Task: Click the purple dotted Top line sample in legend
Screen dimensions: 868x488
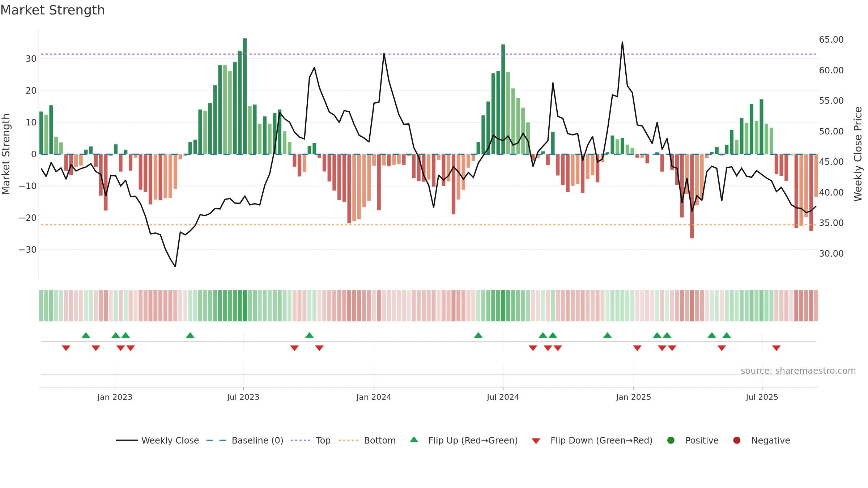Action: 301,440
